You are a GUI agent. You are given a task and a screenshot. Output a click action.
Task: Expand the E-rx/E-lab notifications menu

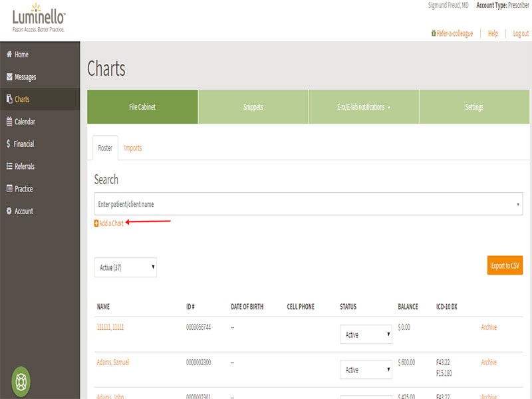tap(364, 107)
